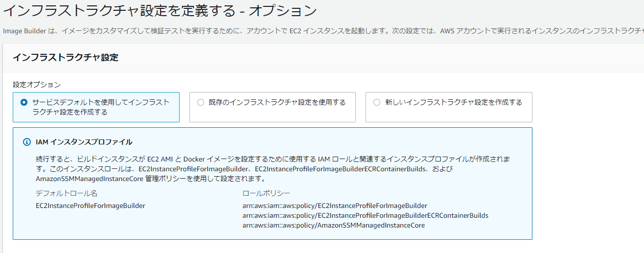This screenshot has width=644, height=253.
Task: Click the インフラストラクチャ設定 panel heading
Action: pyautogui.click(x=65, y=58)
